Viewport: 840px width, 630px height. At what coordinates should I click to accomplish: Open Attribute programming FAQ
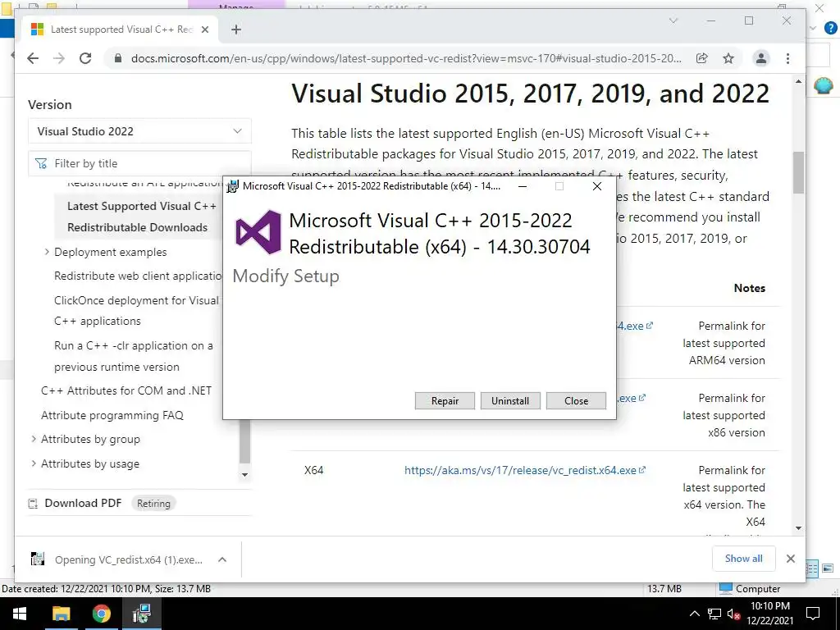pyautogui.click(x=112, y=415)
